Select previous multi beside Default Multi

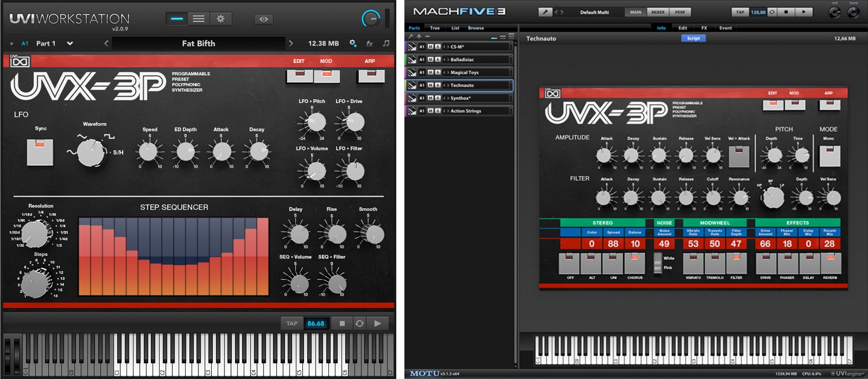[557, 12]
